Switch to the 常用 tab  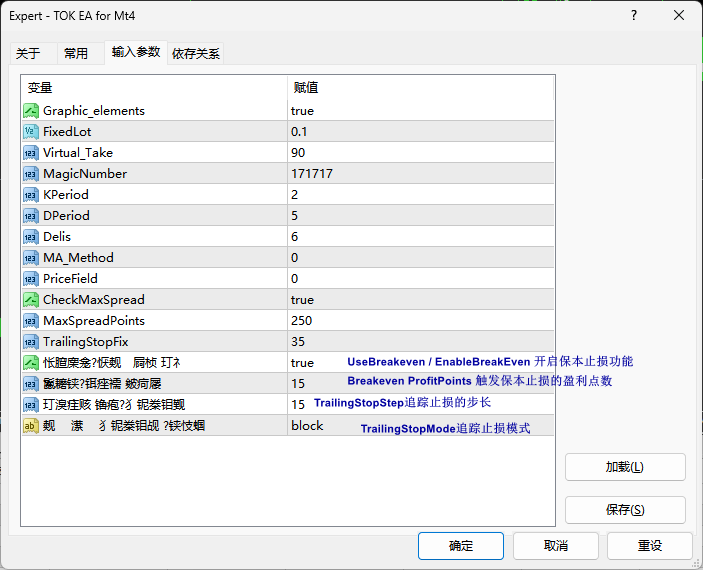(80, 54)
